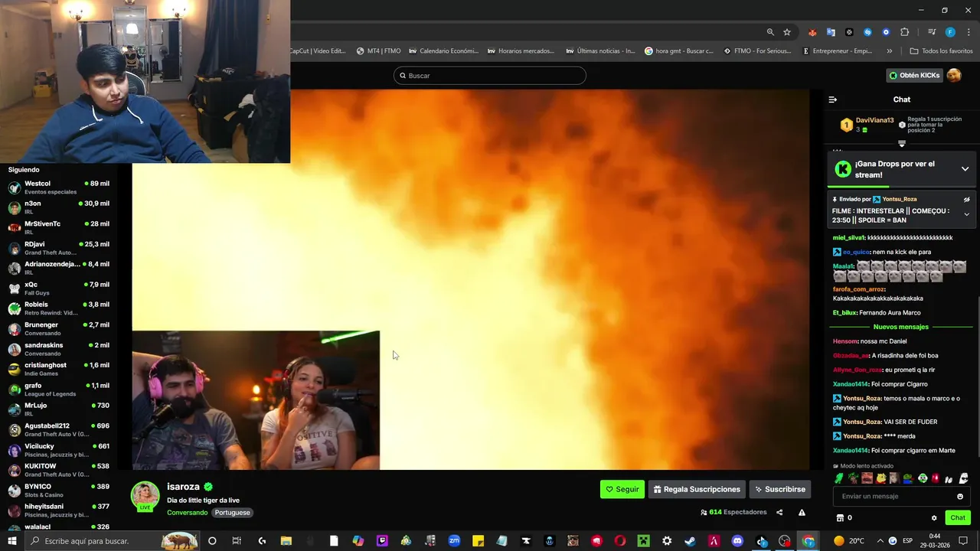This screenshot has height=551, width=980.
Task: Click the Windows taskbar search box
Action: click(x=113, y=541)
